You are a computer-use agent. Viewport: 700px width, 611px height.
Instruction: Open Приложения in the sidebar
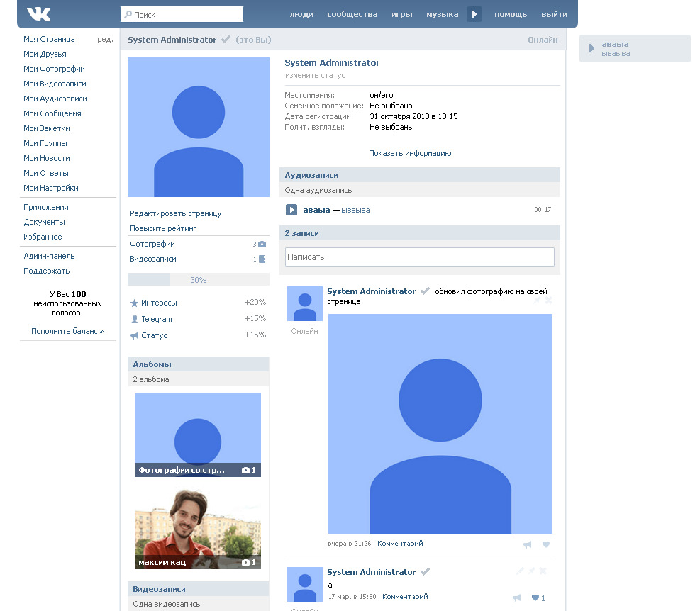pyautogui.click(x=46, y=207)
